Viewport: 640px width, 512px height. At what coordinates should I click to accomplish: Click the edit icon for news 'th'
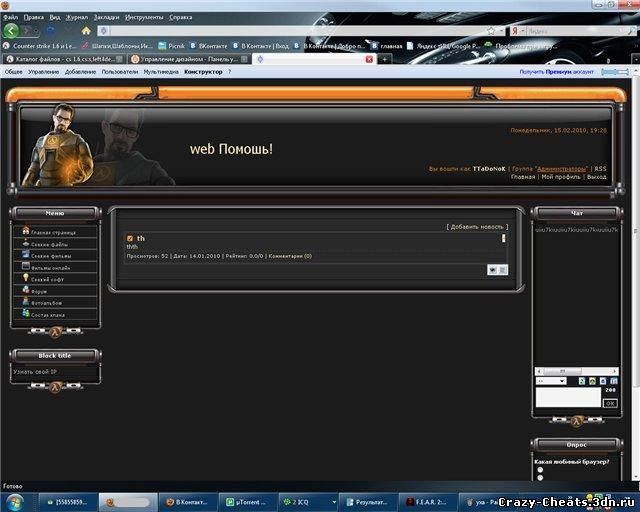click(493, 270)
